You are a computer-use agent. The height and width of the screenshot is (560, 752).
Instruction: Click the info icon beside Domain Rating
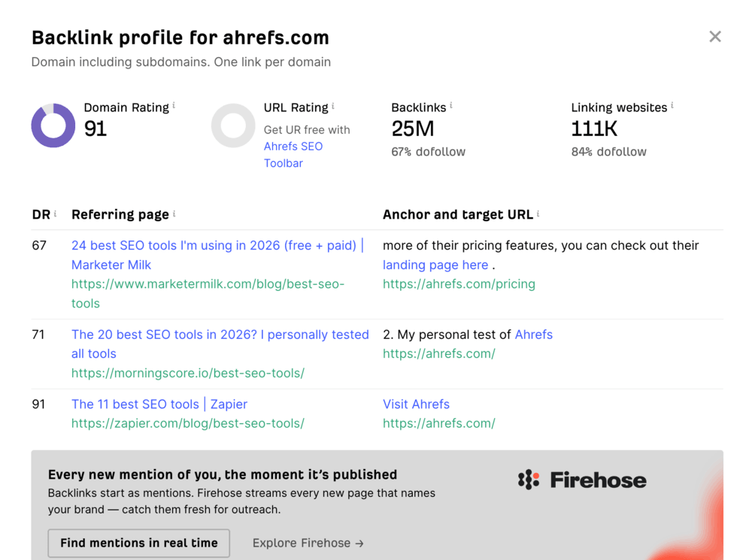[174, 105]
